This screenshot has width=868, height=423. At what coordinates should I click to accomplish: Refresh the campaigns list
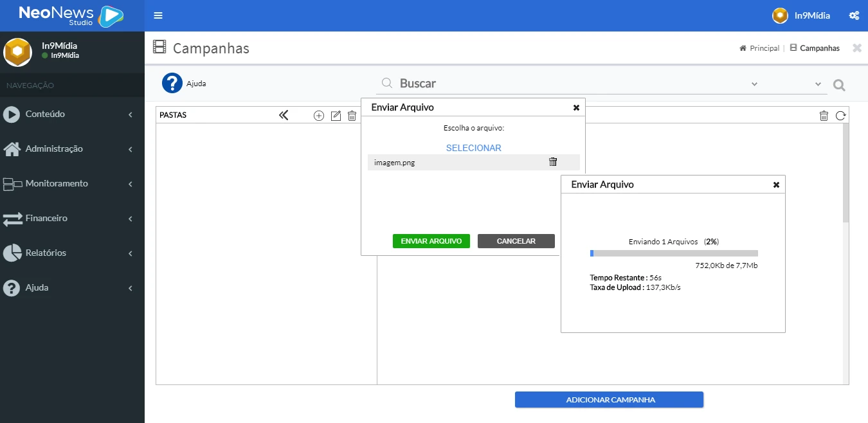click(x=840, y=116)
